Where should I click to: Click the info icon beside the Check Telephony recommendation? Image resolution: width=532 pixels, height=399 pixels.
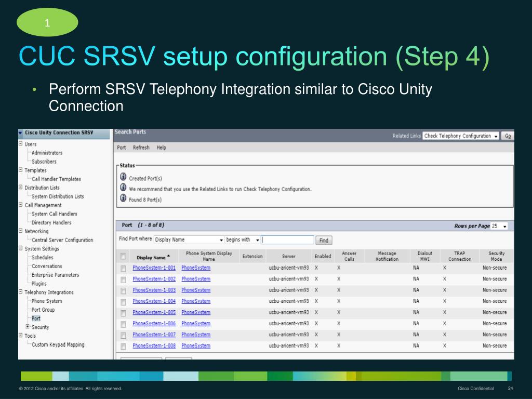pos(123,187)
